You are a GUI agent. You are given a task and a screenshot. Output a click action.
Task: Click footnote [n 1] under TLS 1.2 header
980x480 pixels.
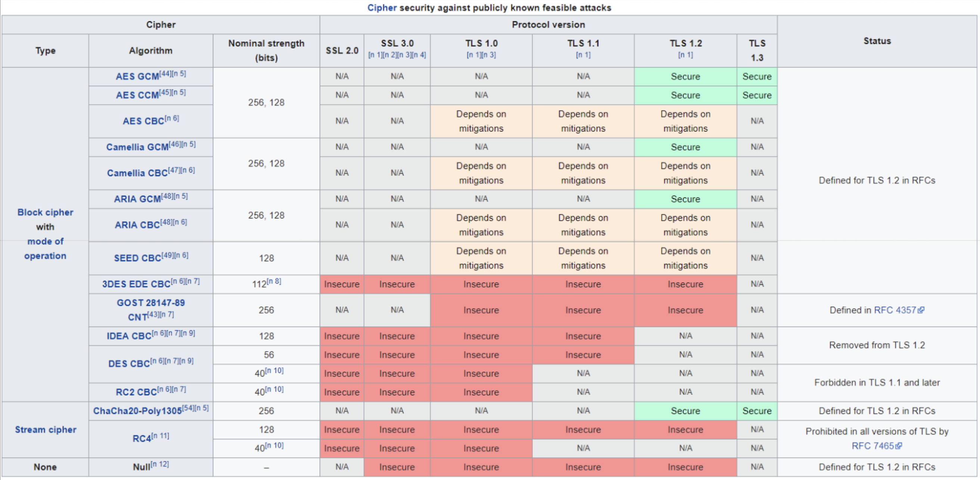pyautogui.click(x=686, y=55)
